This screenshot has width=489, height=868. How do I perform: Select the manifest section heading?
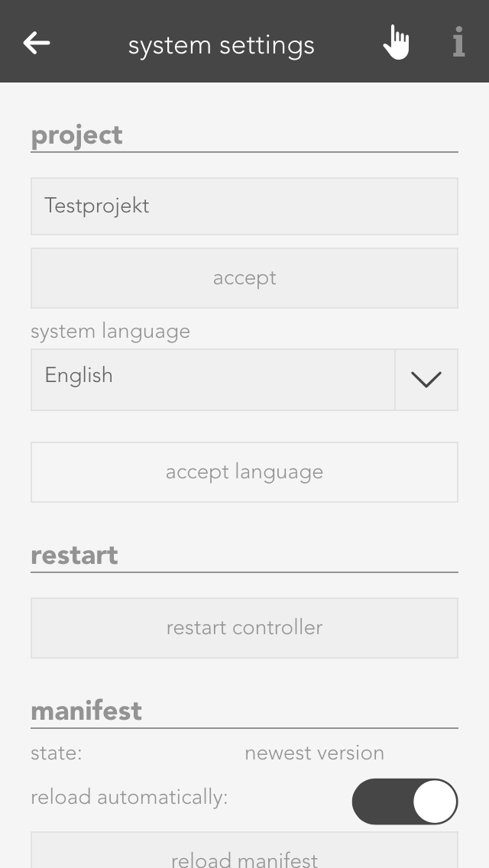(86, 711)
